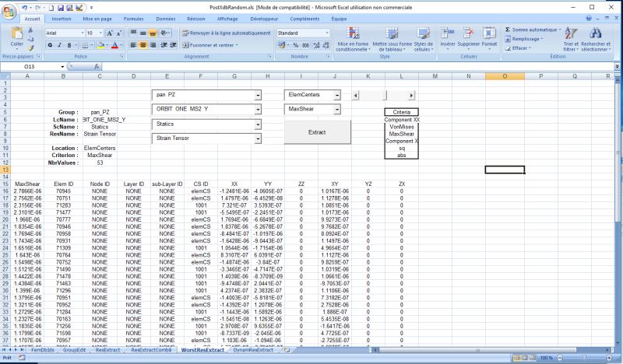Toggle Renvoyer à la ligne automatiquement

click(x=226, y=33)
